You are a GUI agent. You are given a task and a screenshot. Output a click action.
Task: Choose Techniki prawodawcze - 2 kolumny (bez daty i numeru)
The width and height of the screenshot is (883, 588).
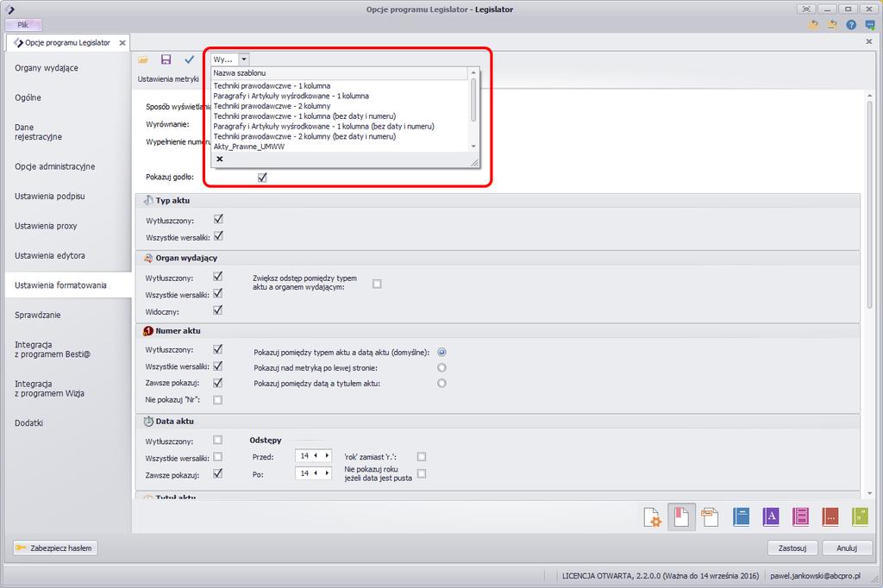(304, 136)
